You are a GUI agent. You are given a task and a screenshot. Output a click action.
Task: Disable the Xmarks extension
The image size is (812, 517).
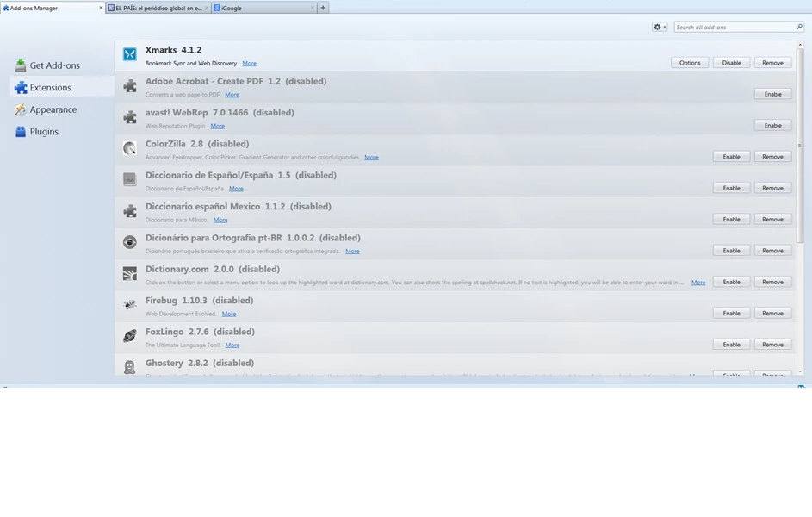(x=731, y=63)
